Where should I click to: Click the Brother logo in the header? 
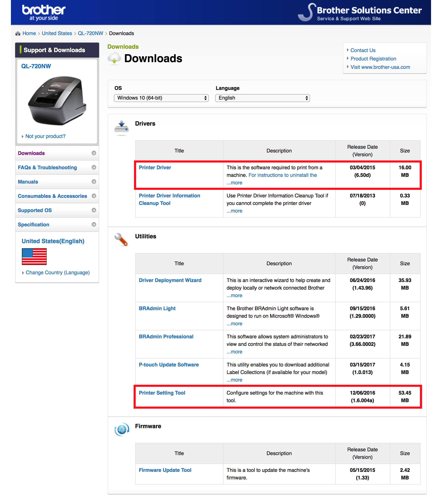44,12
